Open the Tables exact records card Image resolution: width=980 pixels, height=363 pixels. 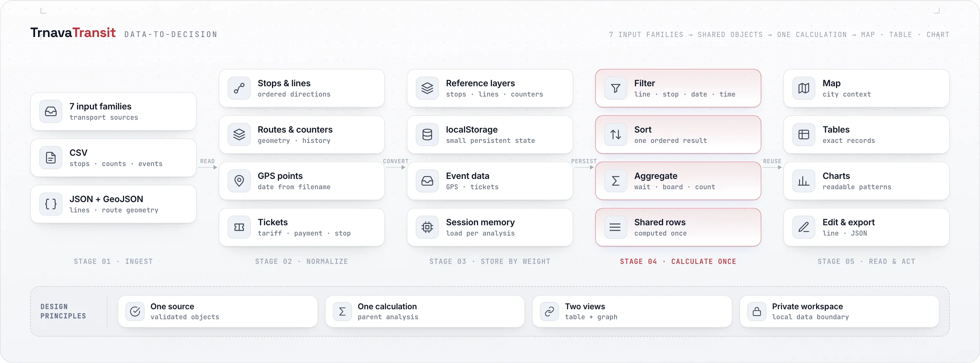pos(866,135)
